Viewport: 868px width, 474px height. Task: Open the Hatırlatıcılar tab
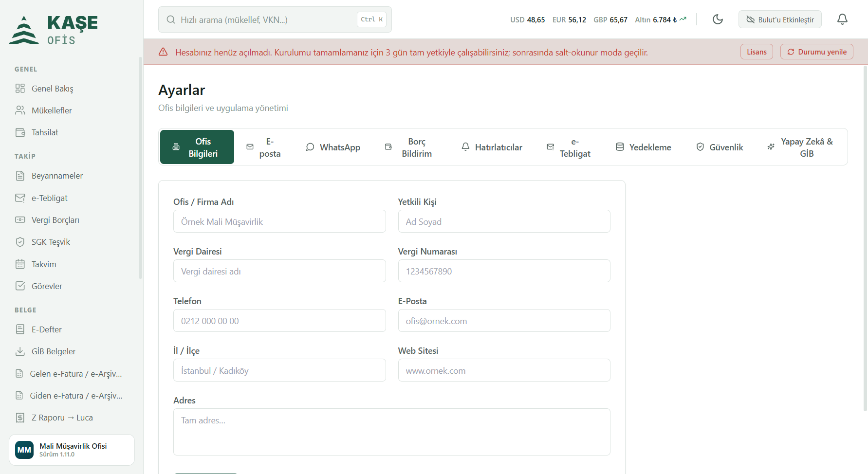click(492, 147)
